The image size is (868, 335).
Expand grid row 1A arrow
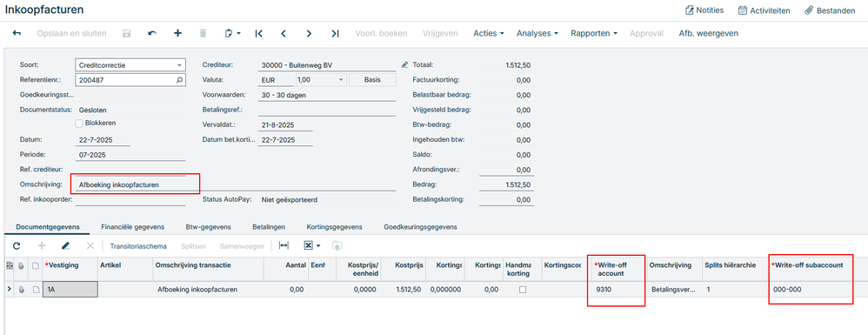[9, 289]
